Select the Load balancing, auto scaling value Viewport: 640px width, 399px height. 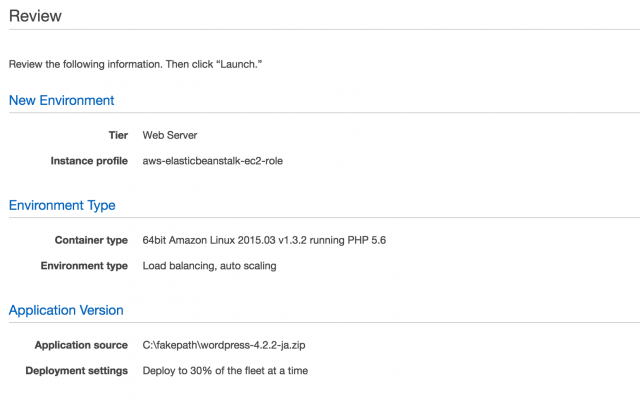click(x=209, y=266)
